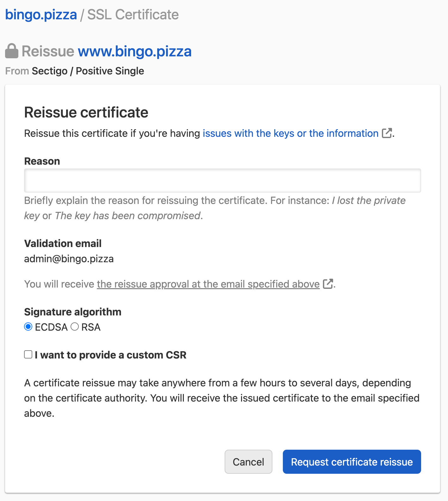Click the Reissue certificate heading
The height and width of the screenshot is (501, 448).
point(86,112)
